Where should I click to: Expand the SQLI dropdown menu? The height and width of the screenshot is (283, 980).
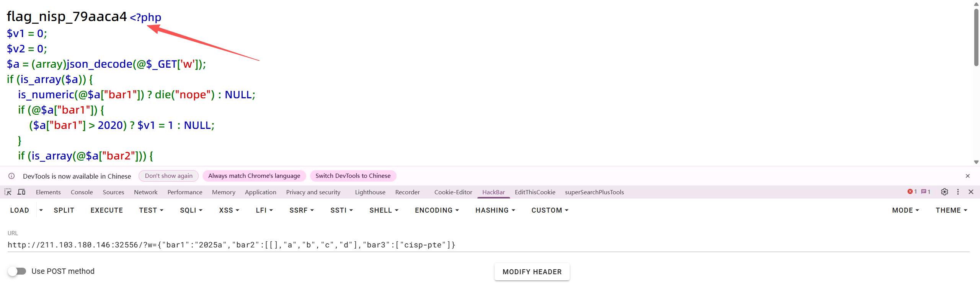click(x=191, y=210)
